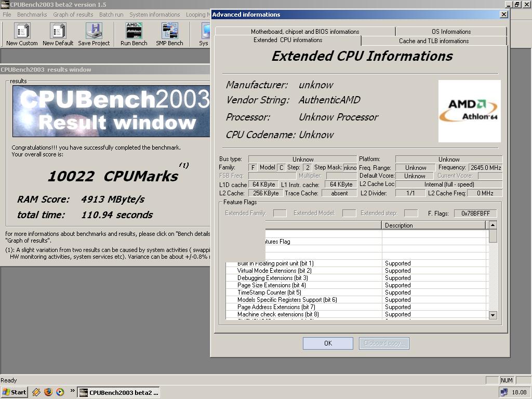Image resolution: width=532 pixels, height=399 pixels.
Task: Select 'Models Specific Registers Support (bit 6)' row
Action: pyautogui.click(x=356, y=300)
